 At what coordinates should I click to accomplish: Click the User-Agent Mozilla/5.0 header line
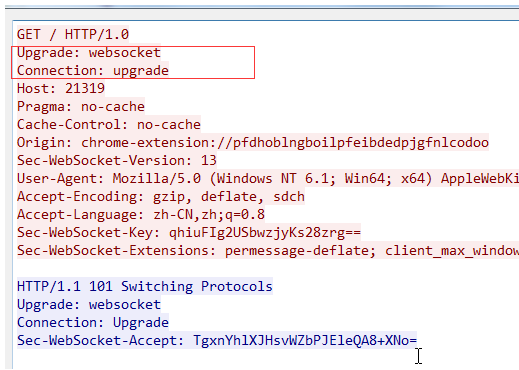268,178
